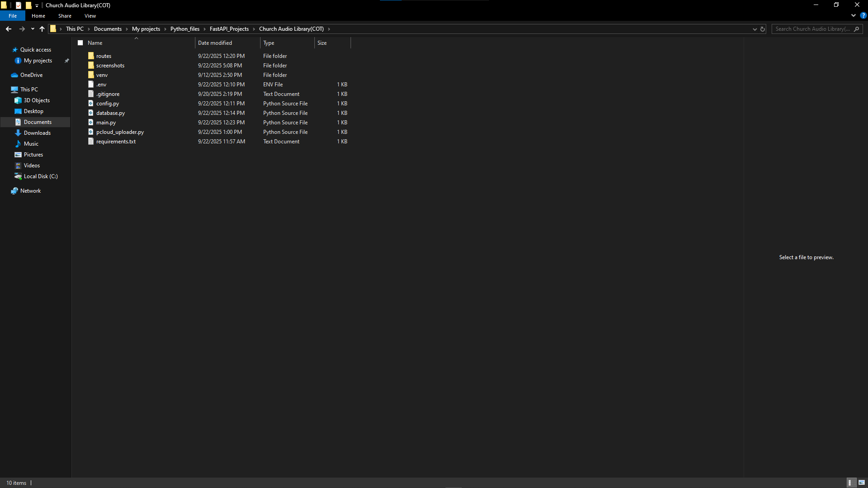Select the routes folder icon
The height and width of the screenshot is (488, 868).
pos(91,56)
